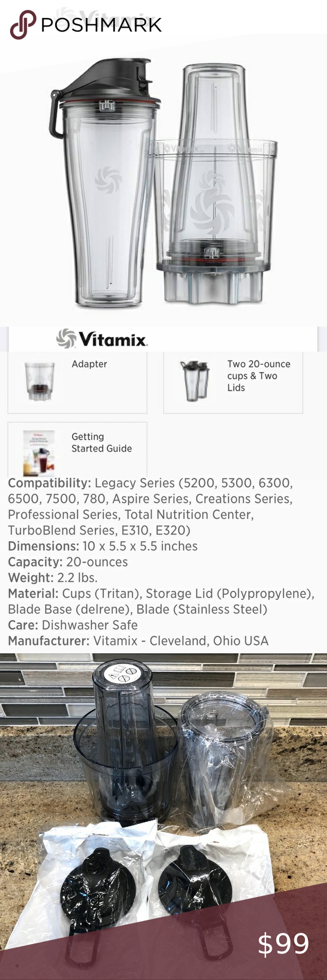This screenshot has width=327, height=980.
Task: Click the wrapped cup on the counter photo
Action: (223, 760)
